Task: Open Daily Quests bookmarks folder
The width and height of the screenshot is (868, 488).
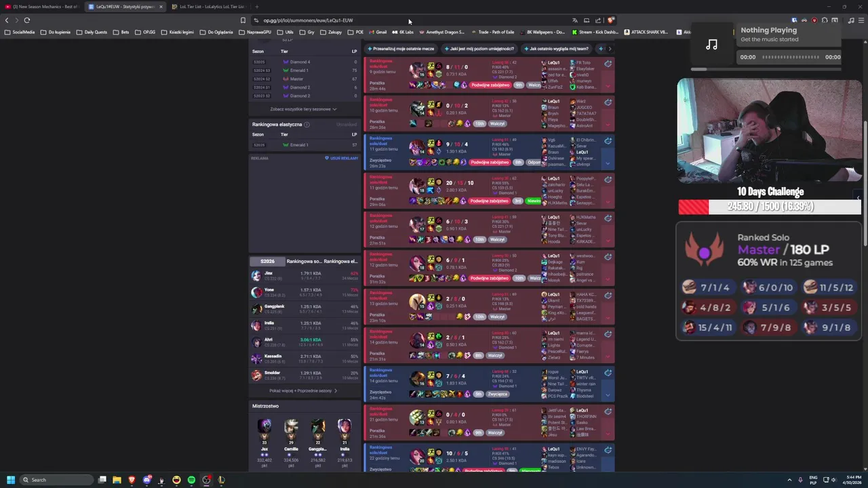Action: (92, 32)
